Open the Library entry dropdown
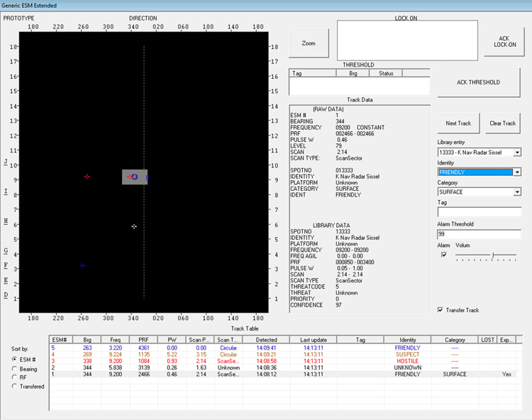The height and width of the screenshot is (420, 532). click(516, 153)
